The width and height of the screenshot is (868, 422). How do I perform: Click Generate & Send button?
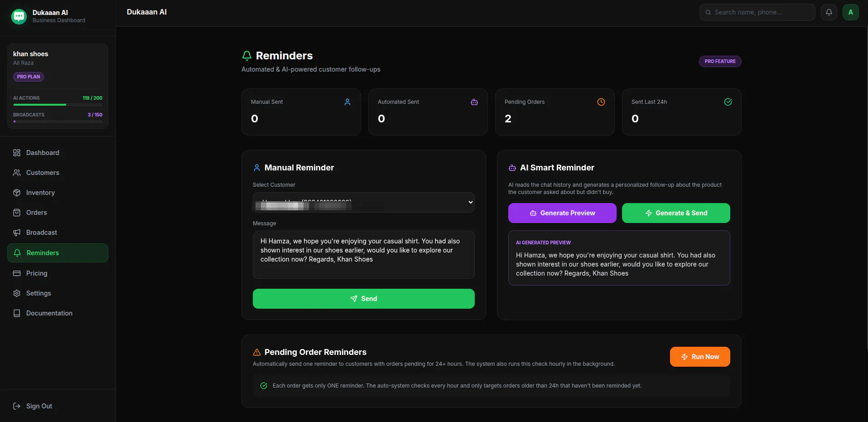(676, 213)
